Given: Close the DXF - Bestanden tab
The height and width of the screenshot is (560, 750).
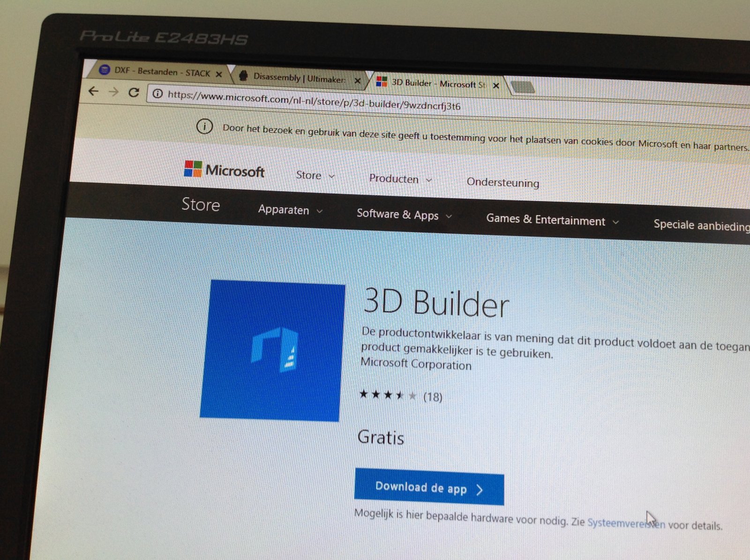Looking at the screenshot, I should pyautogui.click(x=218, y=74).
